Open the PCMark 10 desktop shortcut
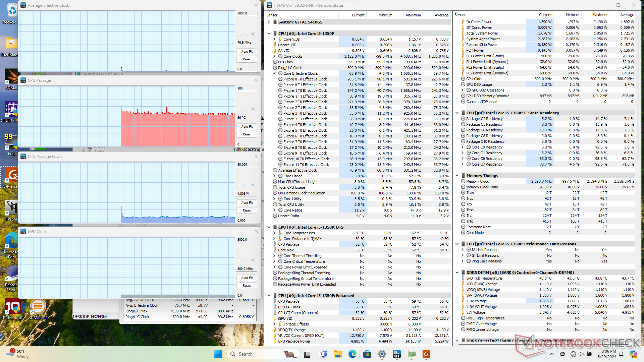Viewport: 644px width, 362px height. (x=12, y=309)
